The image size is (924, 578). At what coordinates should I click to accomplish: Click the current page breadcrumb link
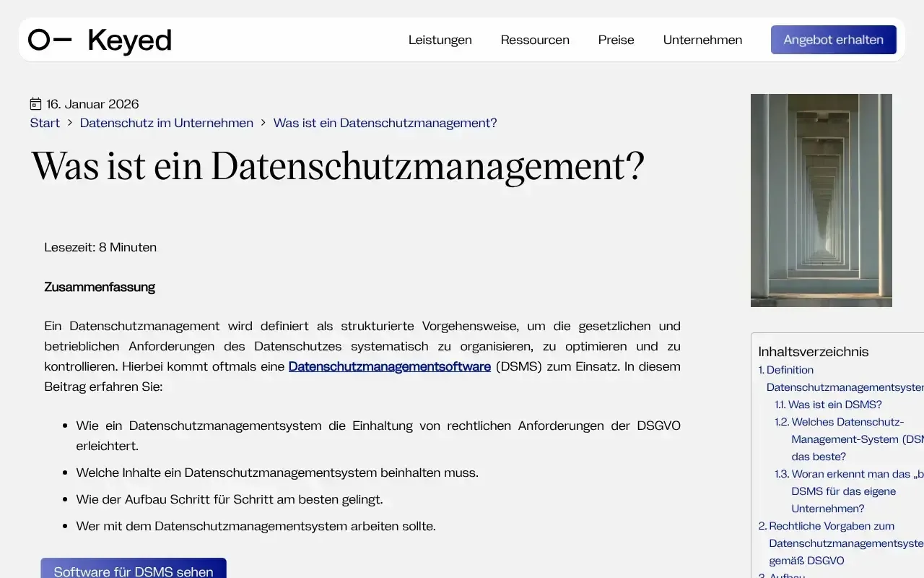point(385,123)
